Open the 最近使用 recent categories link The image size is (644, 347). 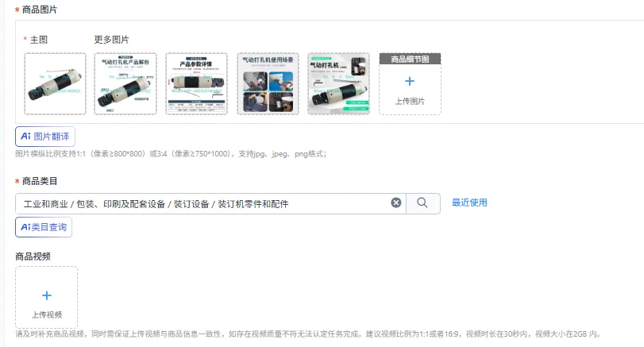point(469,202)
